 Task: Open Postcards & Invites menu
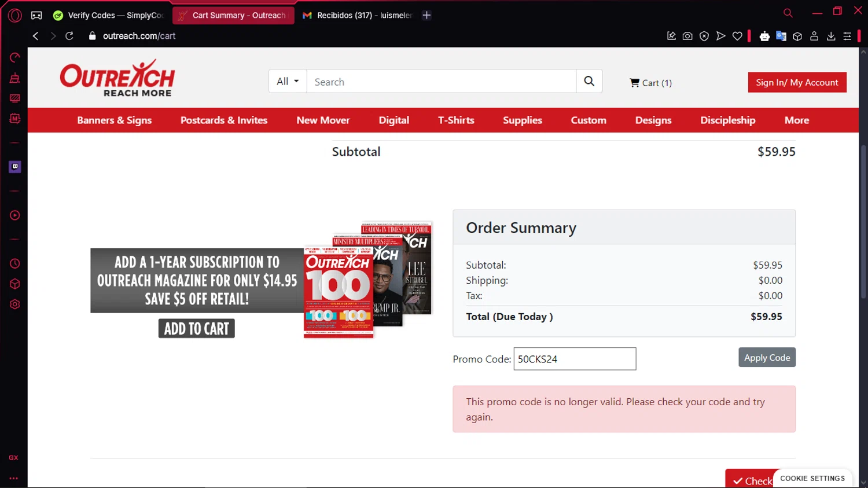224,120
